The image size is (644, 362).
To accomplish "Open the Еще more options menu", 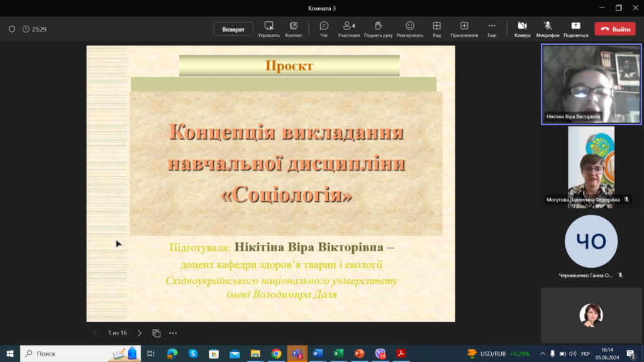I will [492, 29].
